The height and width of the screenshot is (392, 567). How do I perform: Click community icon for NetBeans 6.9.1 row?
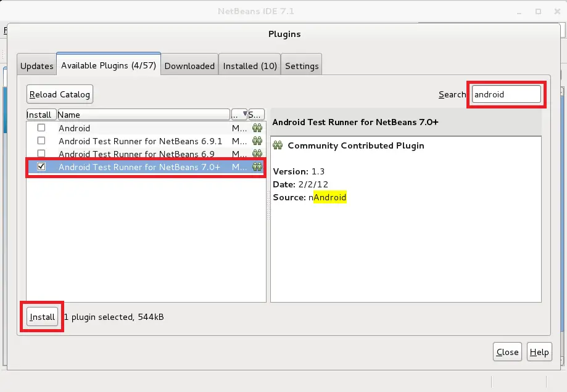(x=257, y=141)
